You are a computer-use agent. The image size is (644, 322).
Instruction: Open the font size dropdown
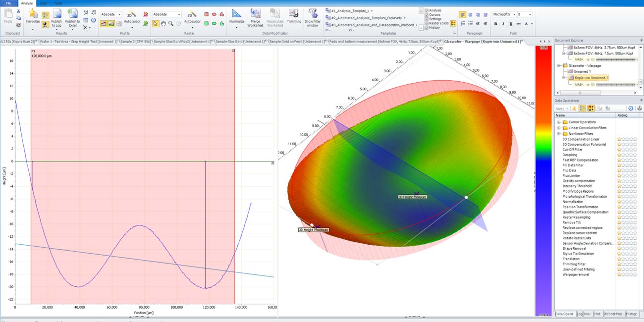[531, 14]
